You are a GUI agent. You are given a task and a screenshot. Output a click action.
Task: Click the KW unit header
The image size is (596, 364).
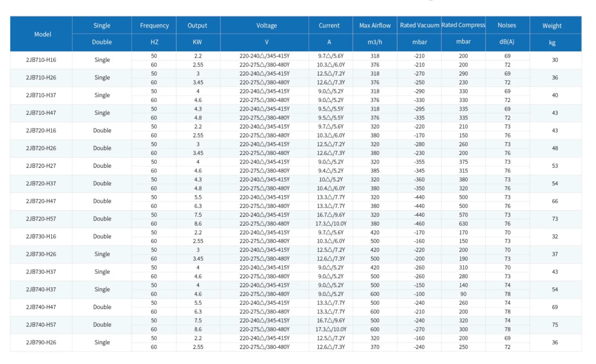(x=197, y=42)
